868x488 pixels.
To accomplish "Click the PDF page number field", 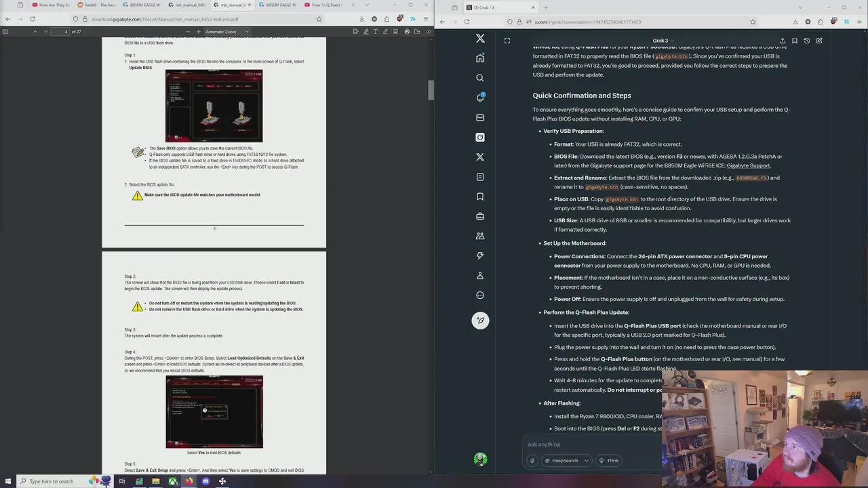I will pyautogui.click(x=61, y=31).
